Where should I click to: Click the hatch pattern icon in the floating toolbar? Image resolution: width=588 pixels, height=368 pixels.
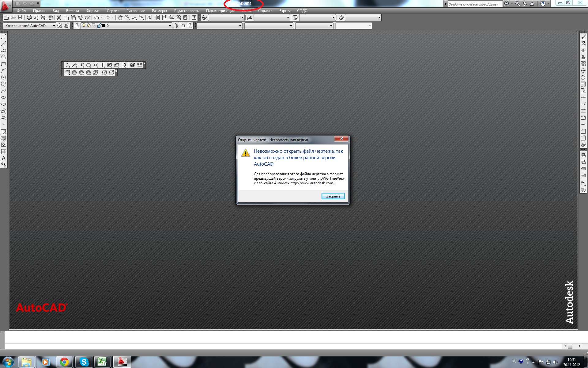coord(110,65)
